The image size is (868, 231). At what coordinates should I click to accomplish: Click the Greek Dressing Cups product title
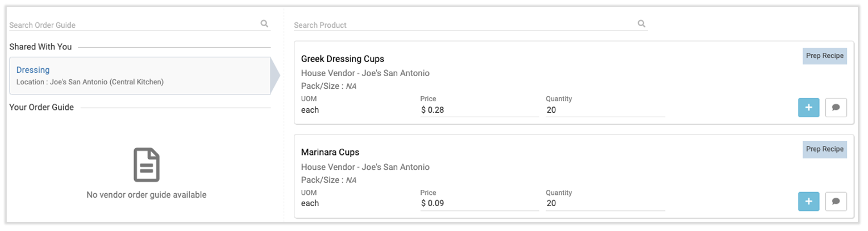point(342,58)
